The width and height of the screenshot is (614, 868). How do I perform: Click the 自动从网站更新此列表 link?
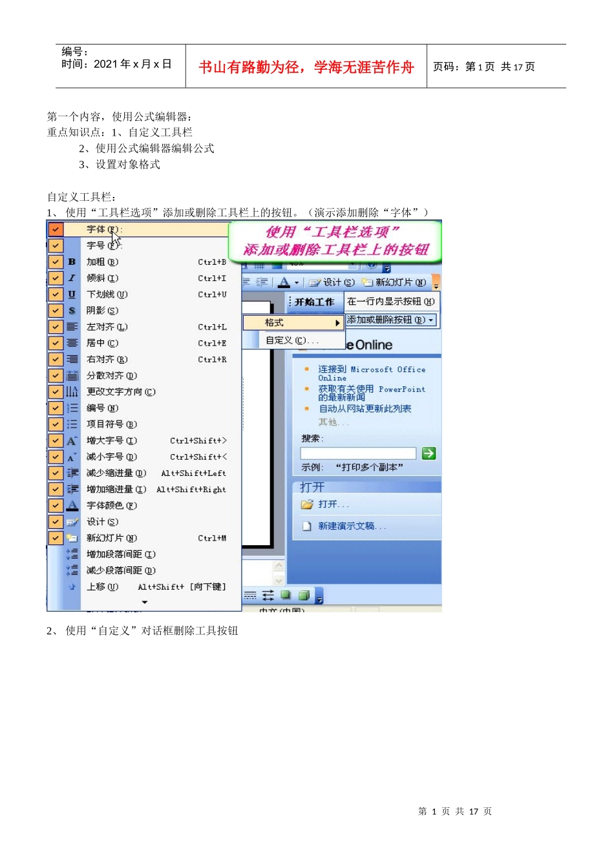click(365, 409)
